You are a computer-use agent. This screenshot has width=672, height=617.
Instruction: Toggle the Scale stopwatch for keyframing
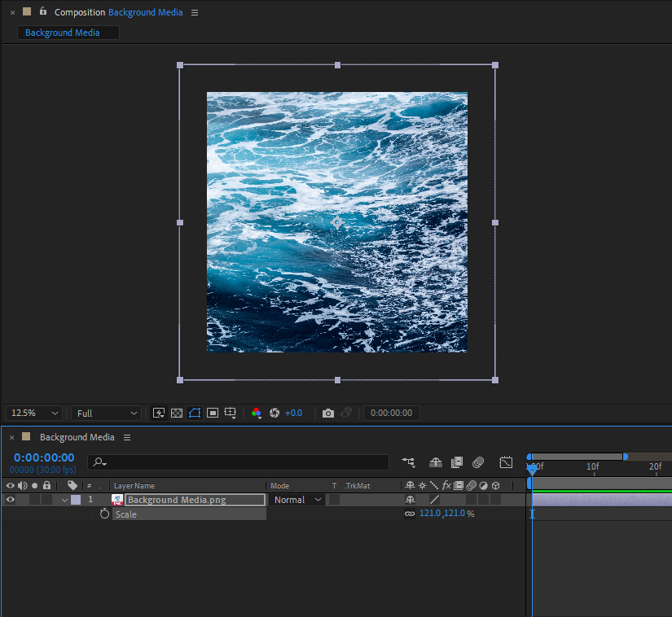point(104,514)
